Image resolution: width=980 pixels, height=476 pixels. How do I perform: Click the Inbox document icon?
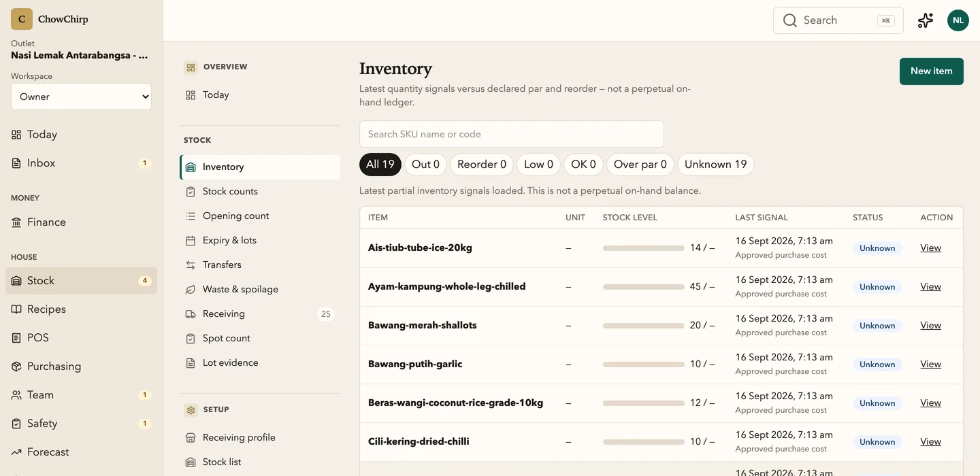click(16, 163)
